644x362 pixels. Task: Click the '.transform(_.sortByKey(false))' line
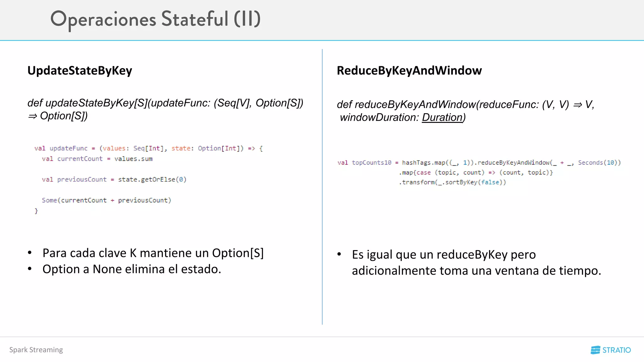[452, 182]
